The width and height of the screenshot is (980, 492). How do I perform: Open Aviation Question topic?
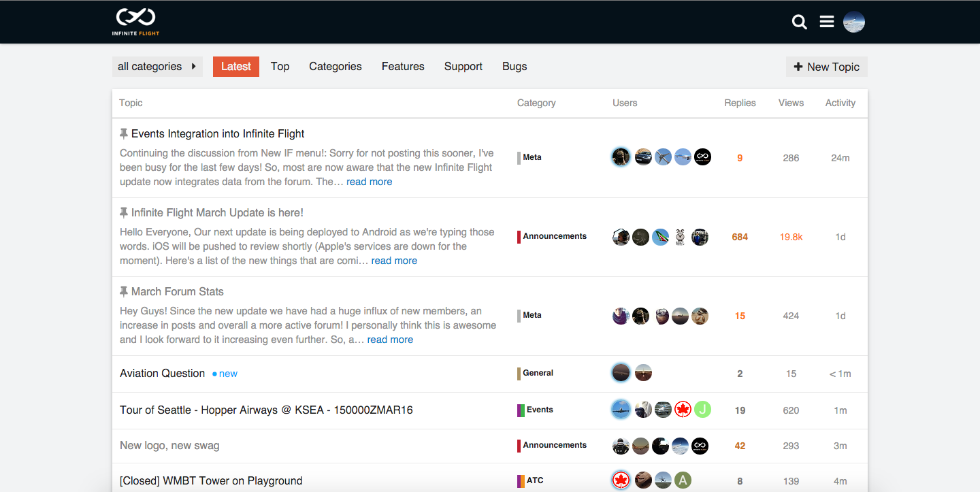click(162, 373)
